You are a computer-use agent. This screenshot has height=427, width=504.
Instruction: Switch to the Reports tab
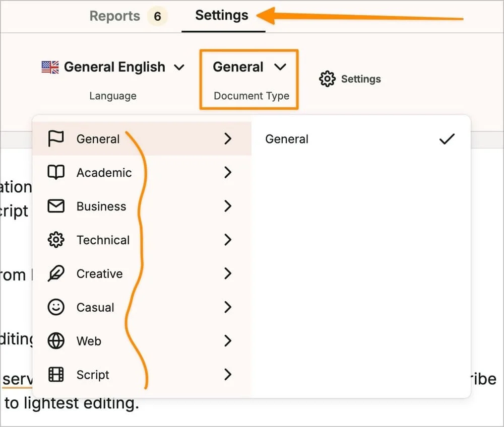pyautogui.click(x=114, y=16)
